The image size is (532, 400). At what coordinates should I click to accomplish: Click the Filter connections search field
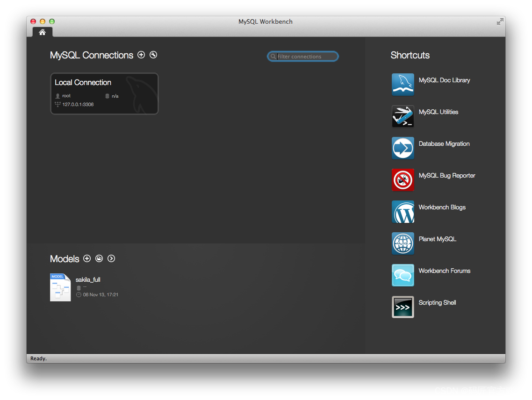(302, 57)
